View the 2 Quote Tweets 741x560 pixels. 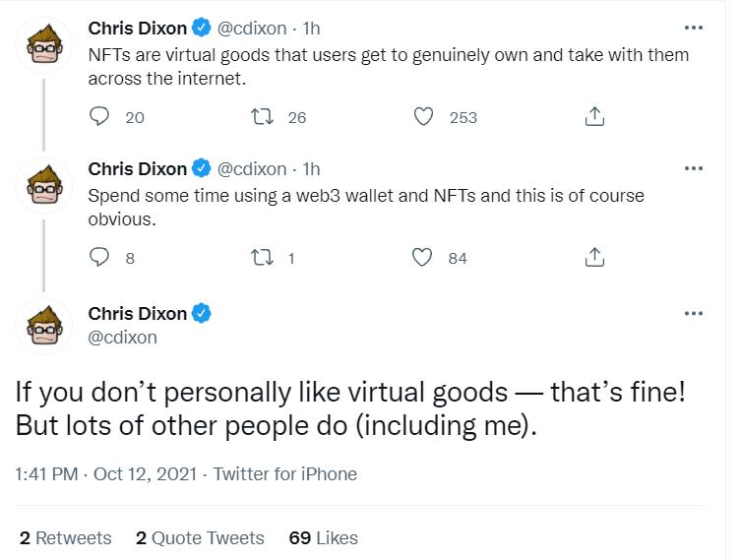pos(200,537)
